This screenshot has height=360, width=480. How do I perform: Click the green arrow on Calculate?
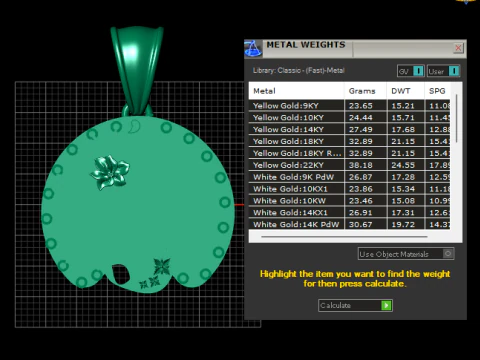pos(386,305)
